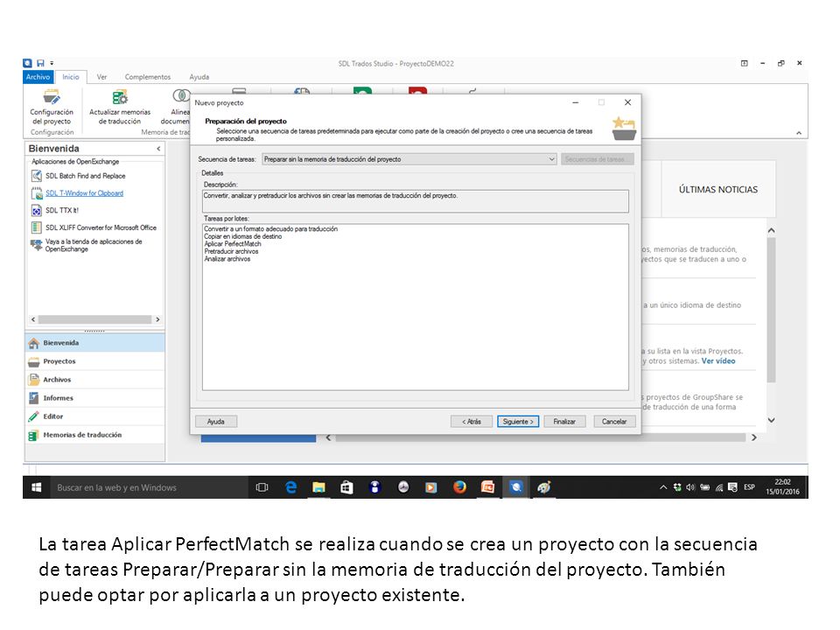Click the SDL XLIFF Converter for Microsoft Office icon
Image resolution: width=840 pixels, height=630 pixels.
coord(37,227)
